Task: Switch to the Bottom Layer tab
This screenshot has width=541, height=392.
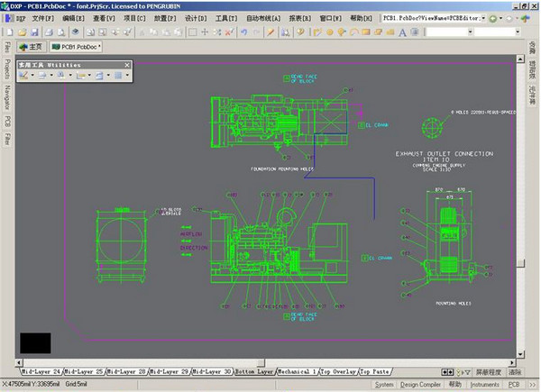Action: click(254, 371)
